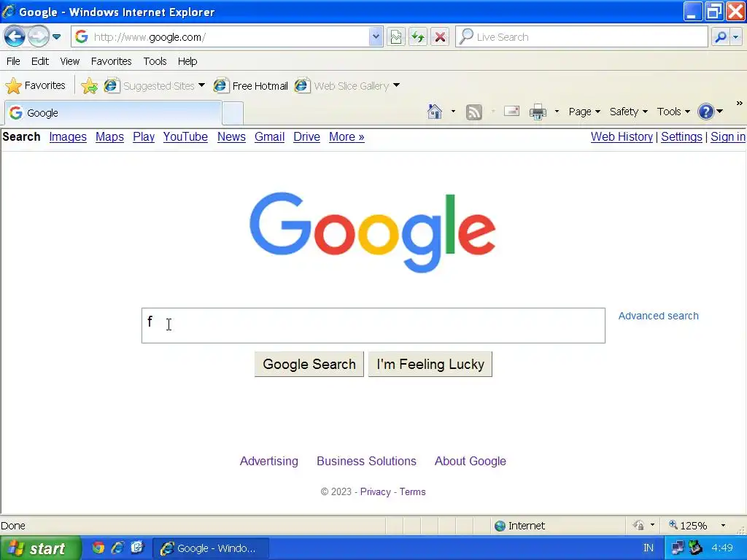This screenshot has height=560, width=747.
Task: Click the RSS feeds icon
Action: [474, 112]
